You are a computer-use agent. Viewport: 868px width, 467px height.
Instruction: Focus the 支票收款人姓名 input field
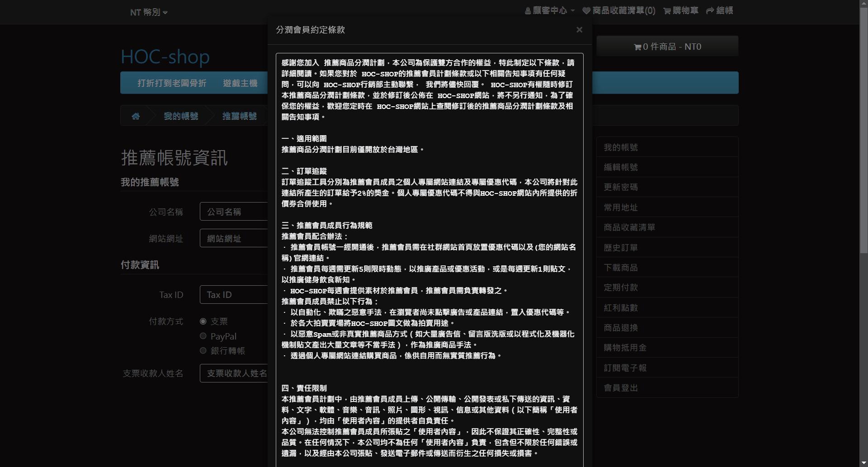click(x=234, y=373)
